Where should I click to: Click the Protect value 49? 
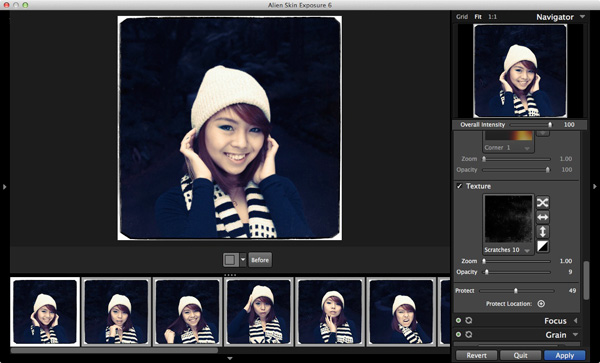(572, 291)
